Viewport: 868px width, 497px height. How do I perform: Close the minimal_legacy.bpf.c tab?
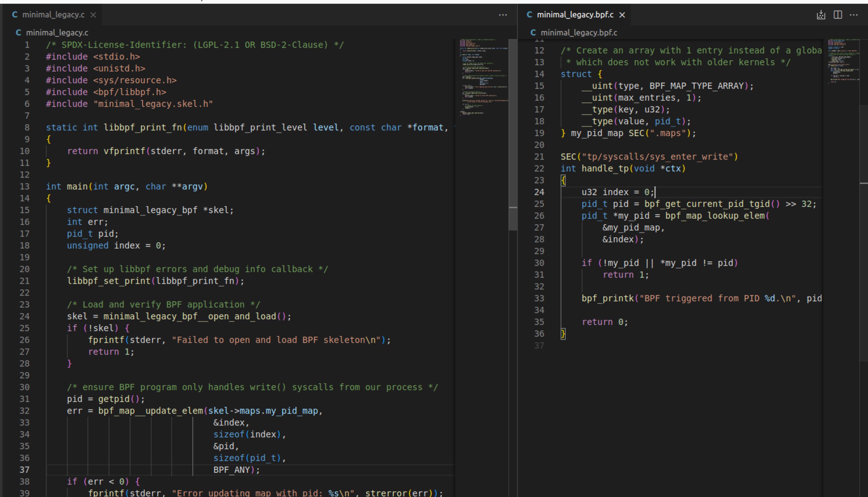click(622, 15)
